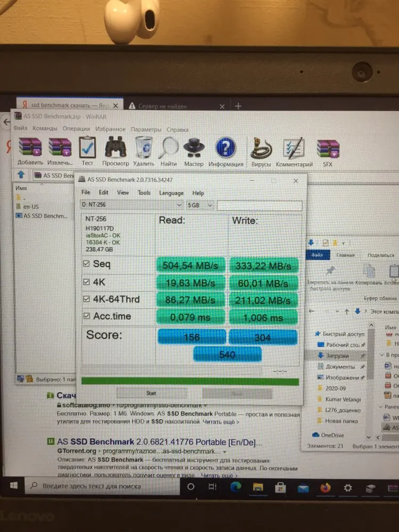Open the 5 GB test size dropdown
Image resolution: width=399 pixels, height=532 pixels.
pyautogui.click(x=200, y=205)
